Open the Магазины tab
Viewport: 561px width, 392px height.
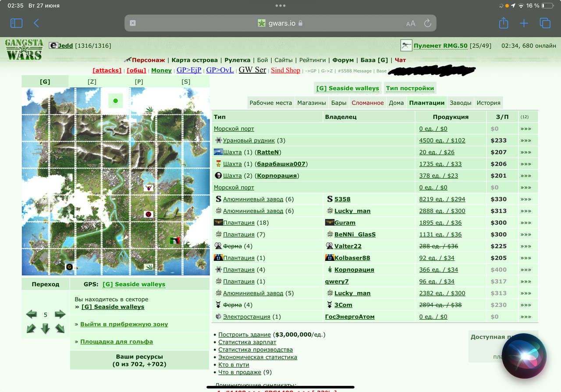(x=311, y=103)
